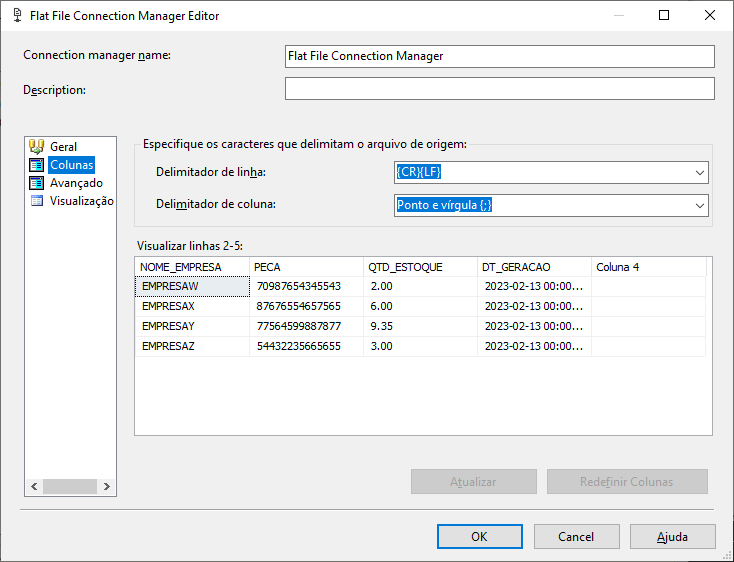Image resolution: width=734 pixels, height=562 pixels.
Task: Select the QTD_ESTOQUE column header
Action: [x=420, y=267]
